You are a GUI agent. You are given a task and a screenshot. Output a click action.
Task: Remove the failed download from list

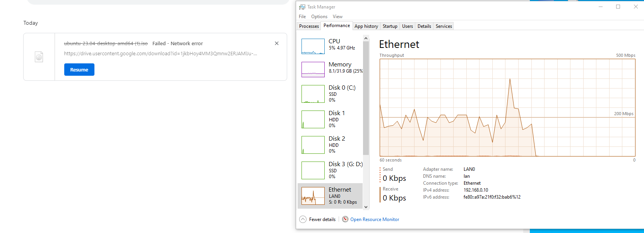[x=277, y=43]
